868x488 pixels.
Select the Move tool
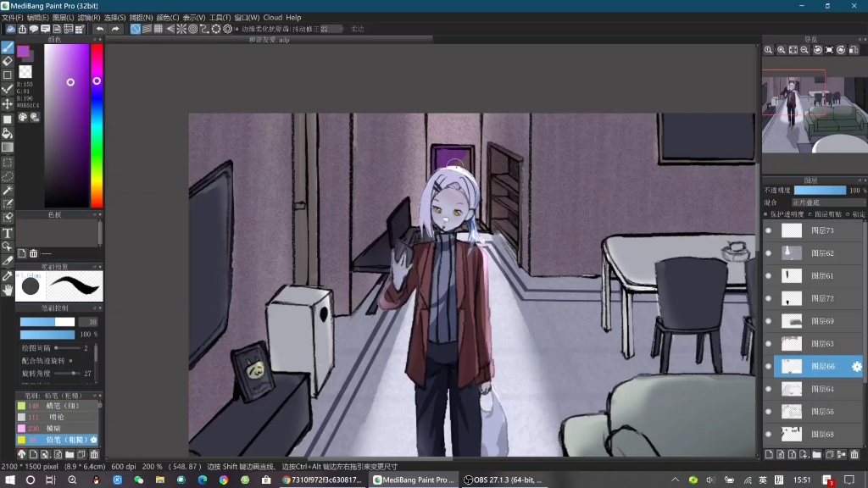(x=7, y=104)
